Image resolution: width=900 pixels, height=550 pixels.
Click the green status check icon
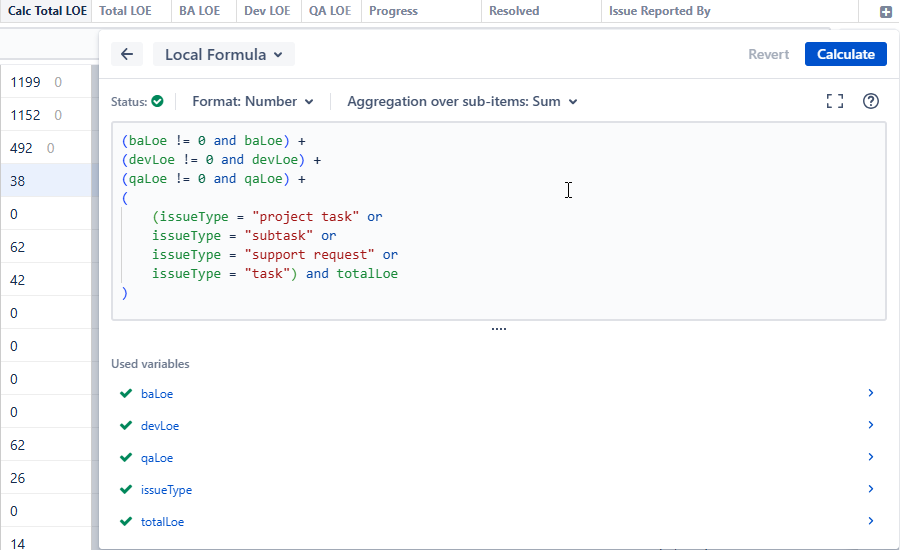point(157,101)
